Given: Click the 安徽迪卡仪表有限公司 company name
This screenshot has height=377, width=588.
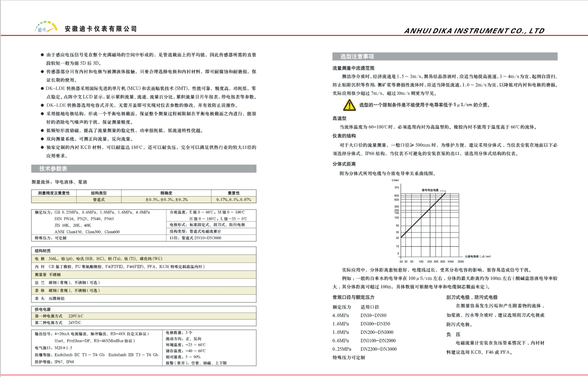Looking at the screenshot, I should [100, 29].
